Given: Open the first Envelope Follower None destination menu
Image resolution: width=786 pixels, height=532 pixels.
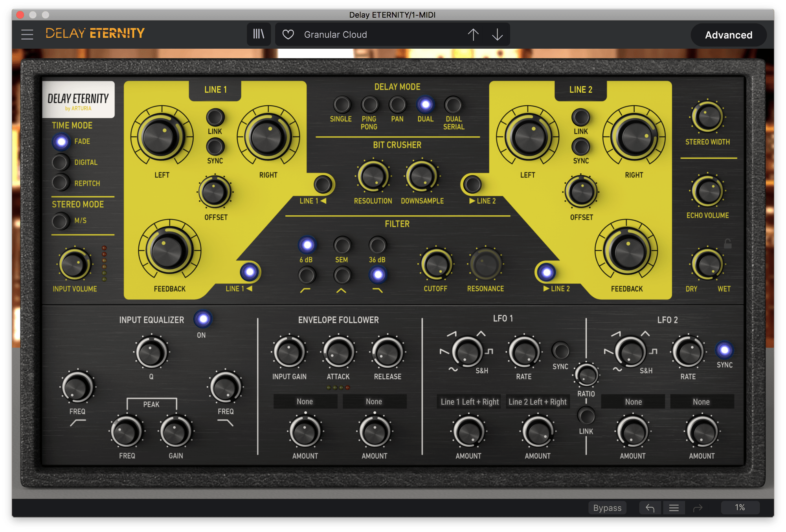Looking at the screenshot, I should pos(305,401).
